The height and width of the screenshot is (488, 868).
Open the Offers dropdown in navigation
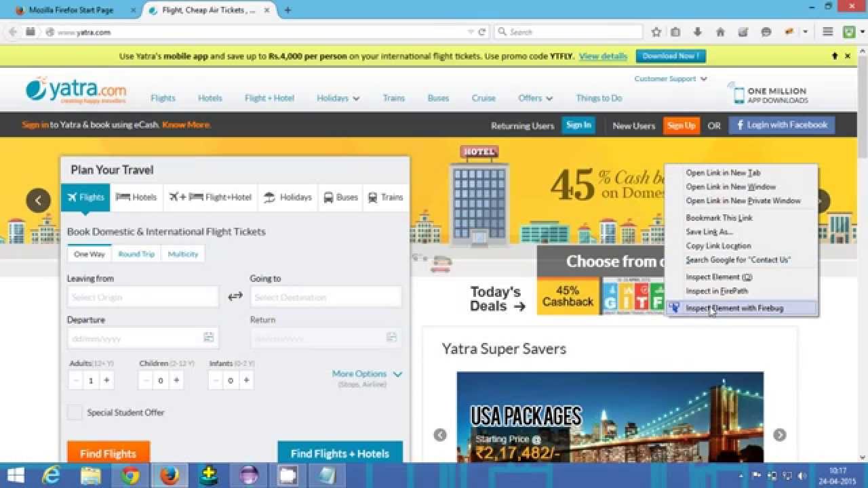pyautogui.click(x=535, y=98)
